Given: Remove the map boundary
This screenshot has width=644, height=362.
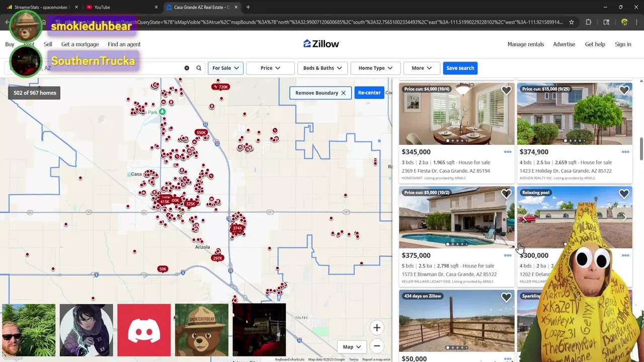Looking at the screenshot, I should [x=320, y=93].
